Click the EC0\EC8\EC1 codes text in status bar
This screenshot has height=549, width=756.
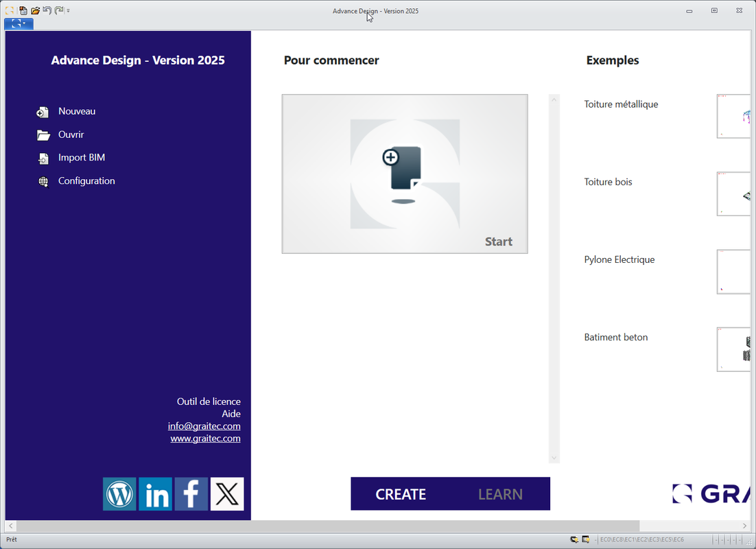click(641, 539)
